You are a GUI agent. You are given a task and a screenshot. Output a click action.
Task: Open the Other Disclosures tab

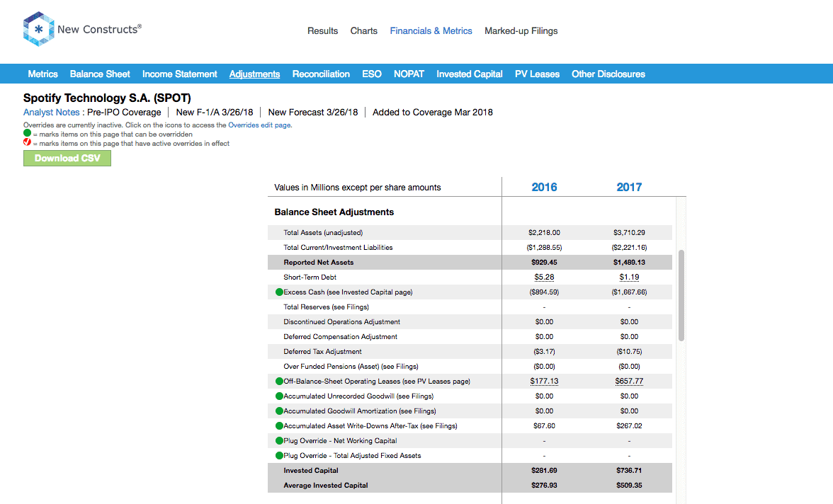click(608, 74)
